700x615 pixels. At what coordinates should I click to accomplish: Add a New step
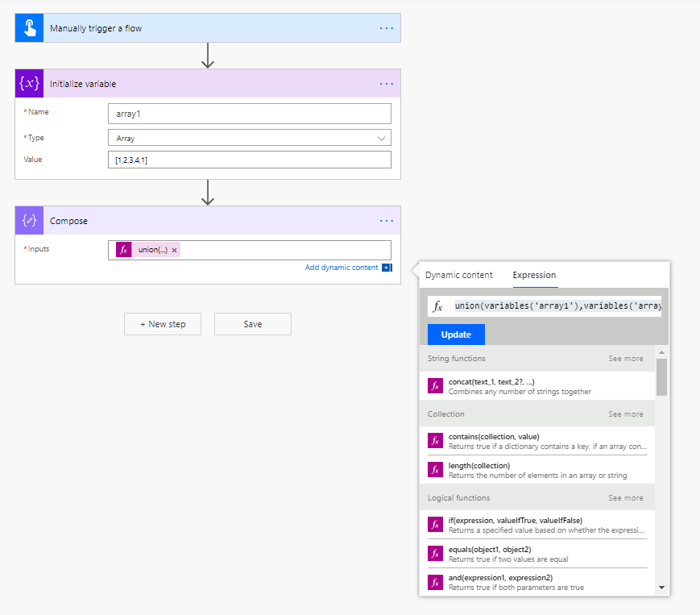coord(163,324)
